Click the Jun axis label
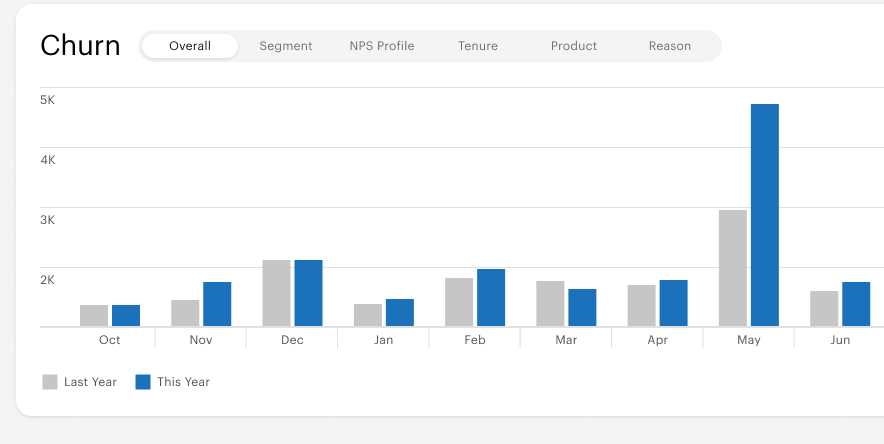The image size is (884, 444). click(840, 340)
